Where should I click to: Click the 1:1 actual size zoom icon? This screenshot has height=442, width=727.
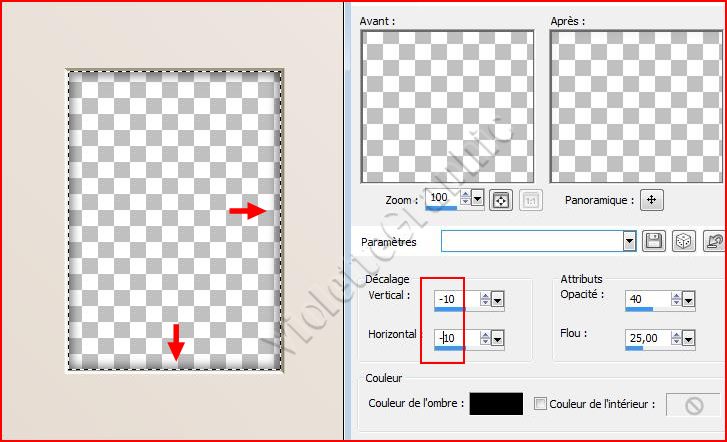pos(531,199)
